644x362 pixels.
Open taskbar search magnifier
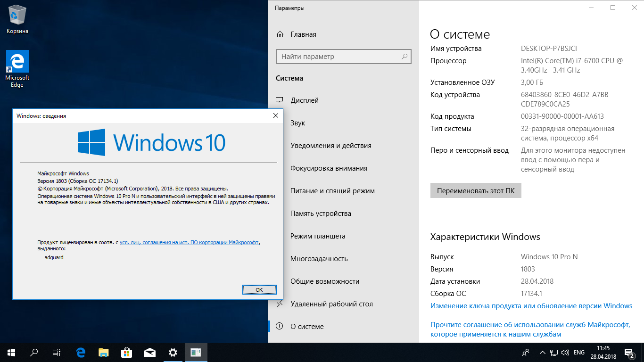click(34, 352)
